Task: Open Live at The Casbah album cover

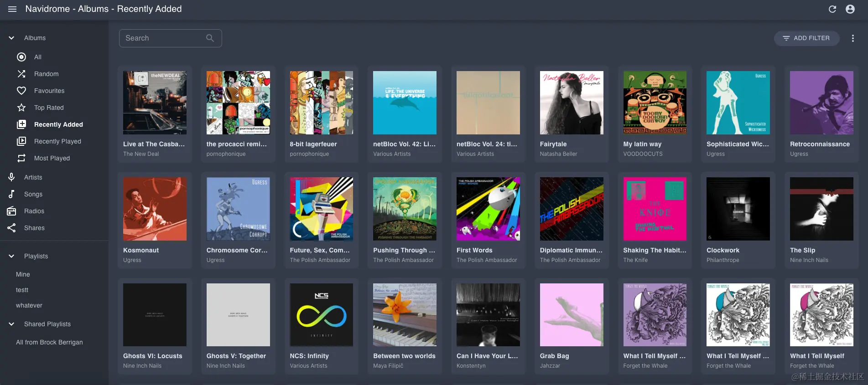Action: pyautogui.click(x=155, y=103)
